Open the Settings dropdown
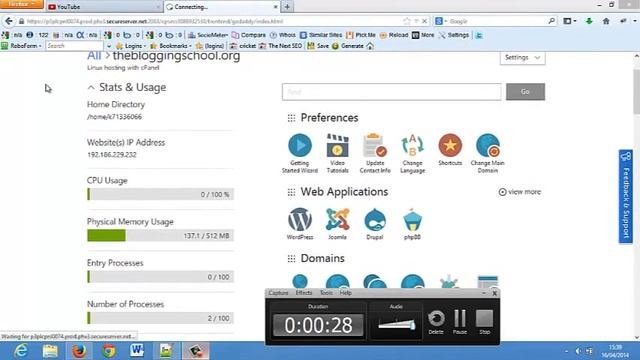Image resolution: width=640 pixels, height=360 pixels. click(x=522, y=58)
